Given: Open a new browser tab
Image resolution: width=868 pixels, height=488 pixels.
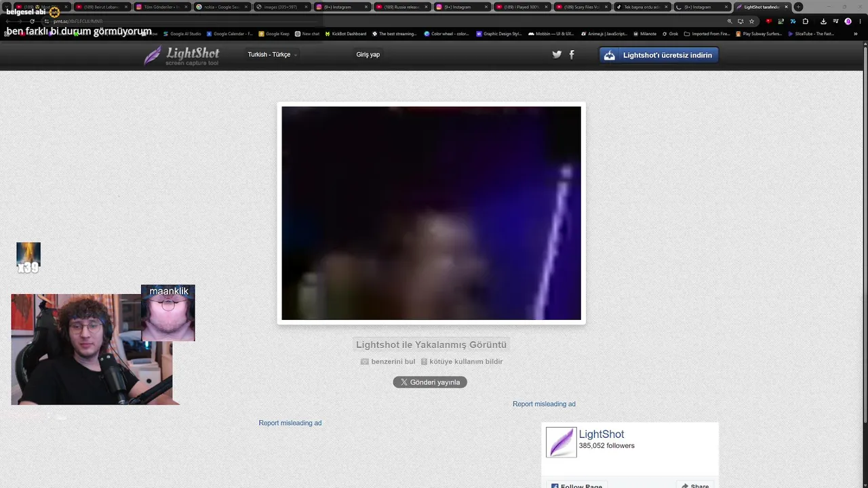Looking at the screenshot, I should pyautogui.click(x=798, y=7).
